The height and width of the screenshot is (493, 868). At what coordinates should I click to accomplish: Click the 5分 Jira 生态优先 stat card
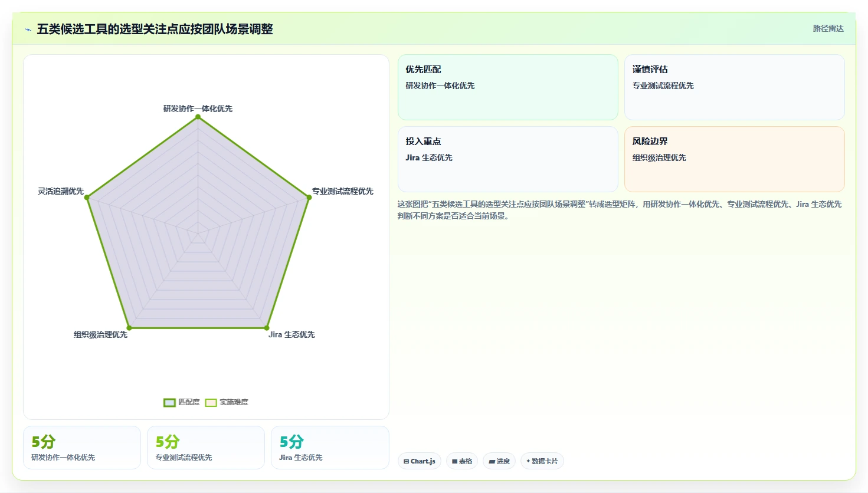pos(330,448)
